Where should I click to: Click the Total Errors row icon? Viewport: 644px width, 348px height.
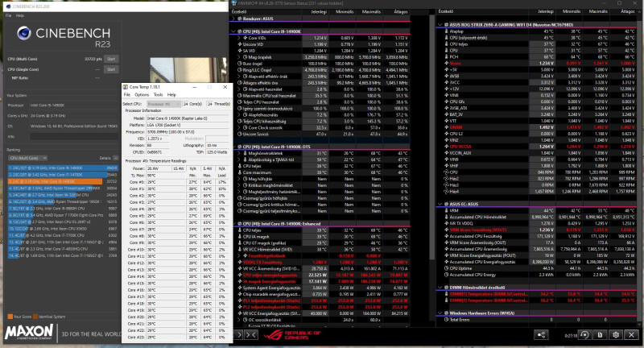(x=447, y=320)
